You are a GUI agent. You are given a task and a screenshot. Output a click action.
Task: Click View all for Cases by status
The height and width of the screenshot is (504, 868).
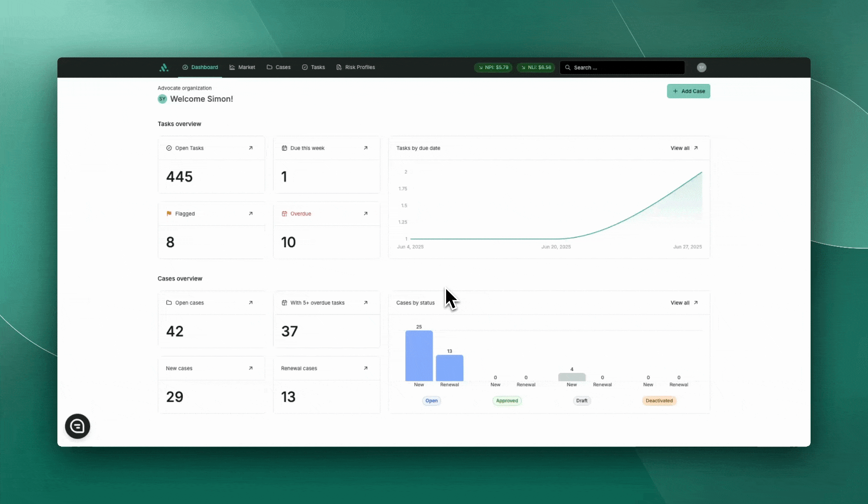pos(684,303)
